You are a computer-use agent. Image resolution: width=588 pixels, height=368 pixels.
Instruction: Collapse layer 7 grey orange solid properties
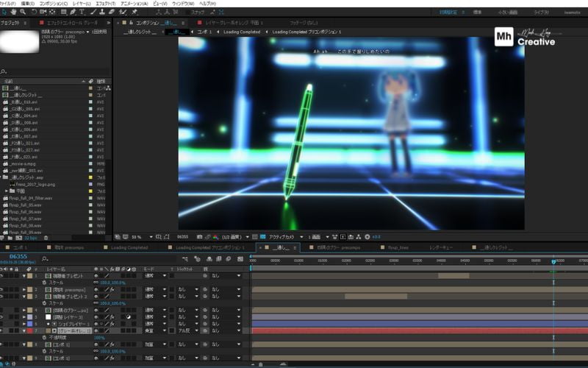click(x=24, y=330)
